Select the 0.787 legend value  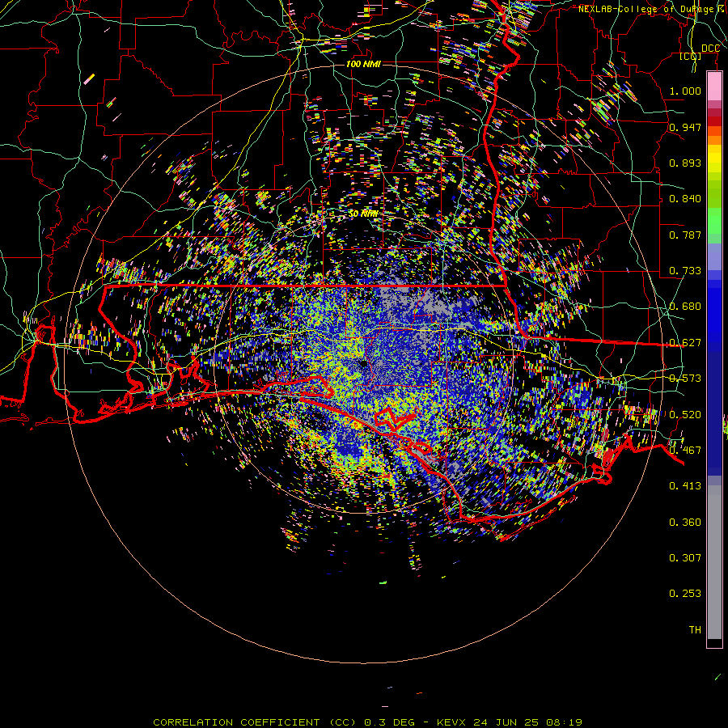tap(685, 235)
